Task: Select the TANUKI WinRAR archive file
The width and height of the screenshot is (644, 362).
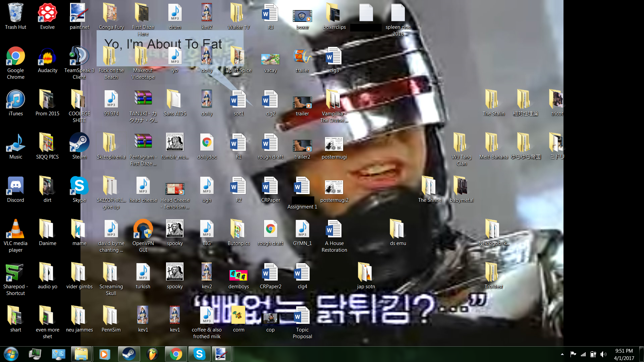Action: coord(143,99)
